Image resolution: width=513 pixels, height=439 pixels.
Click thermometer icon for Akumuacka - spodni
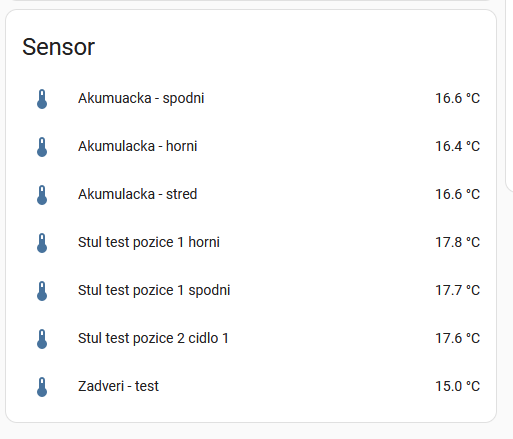click(x=42, y=99)
